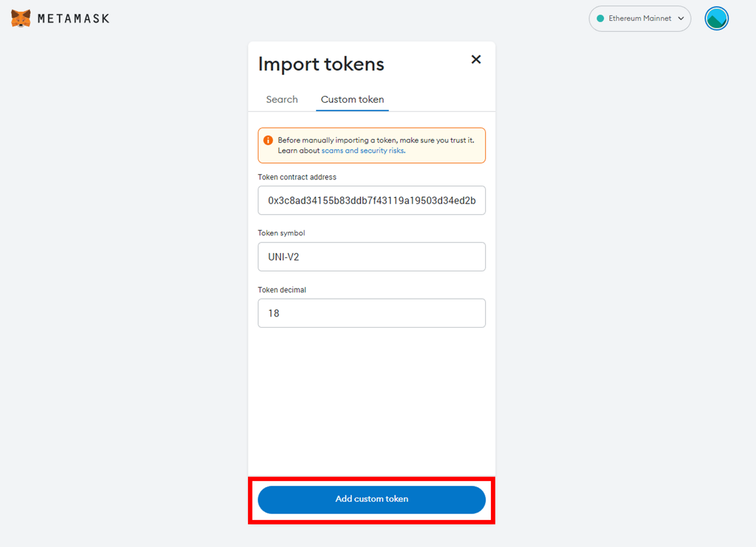Switch to the Search tab
756x547 pixels.
(282, 99)
